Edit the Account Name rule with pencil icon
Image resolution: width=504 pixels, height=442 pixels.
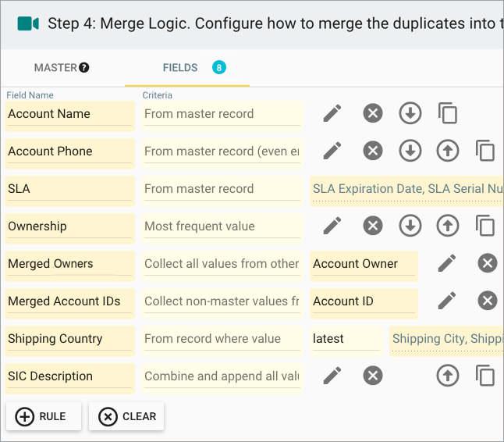coord(332,113)
